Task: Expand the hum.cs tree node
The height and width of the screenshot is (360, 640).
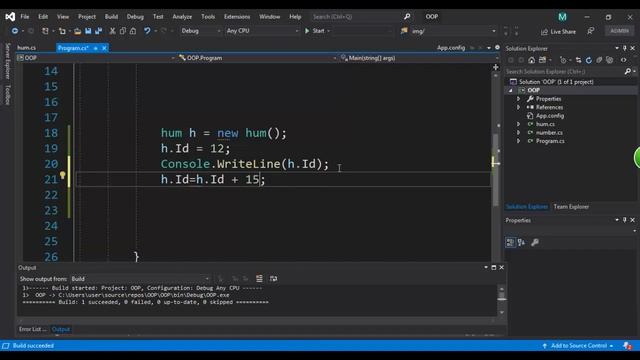Action: [x=518, y=124]
